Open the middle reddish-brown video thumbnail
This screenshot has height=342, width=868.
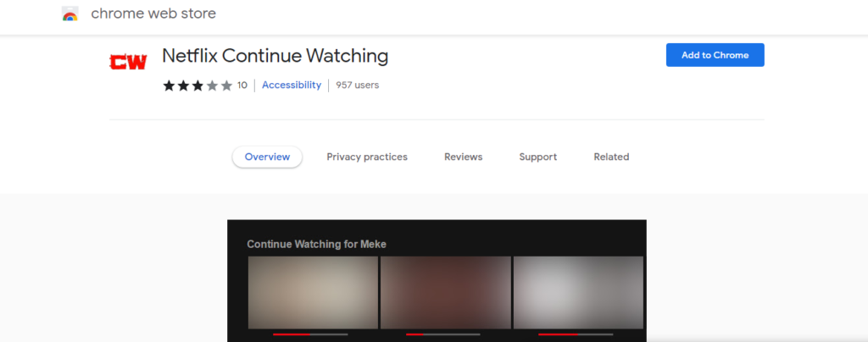[446, 292]
